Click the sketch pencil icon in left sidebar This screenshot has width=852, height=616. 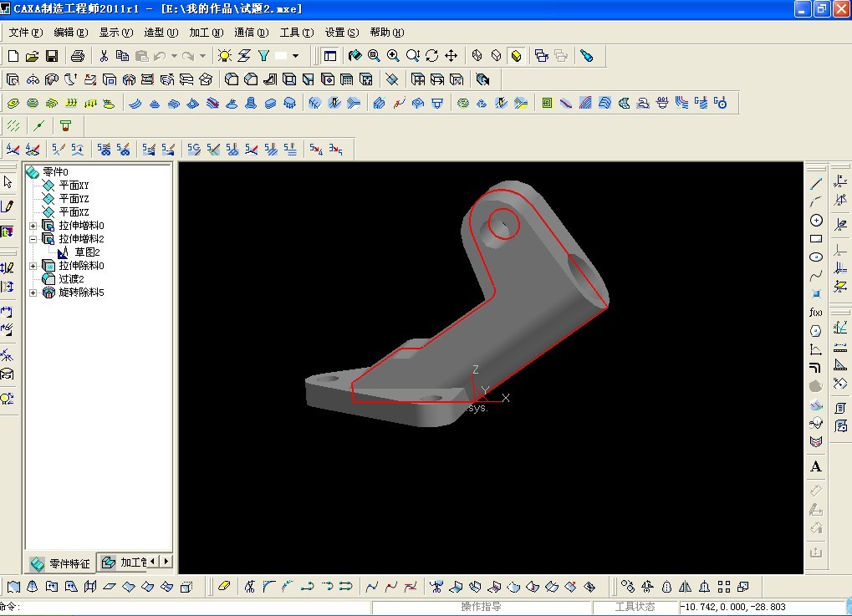[8, 206]
